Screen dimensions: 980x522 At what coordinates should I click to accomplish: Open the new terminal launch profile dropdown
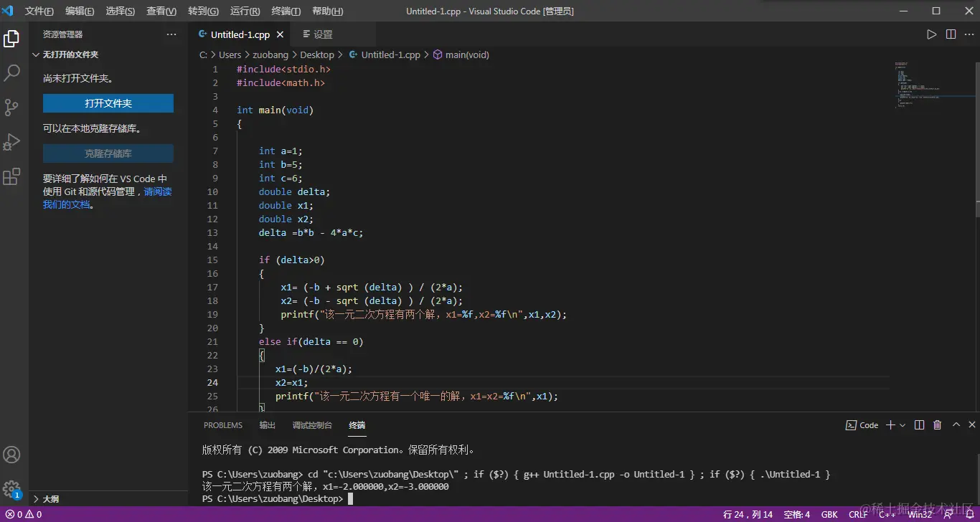(903, 425)
